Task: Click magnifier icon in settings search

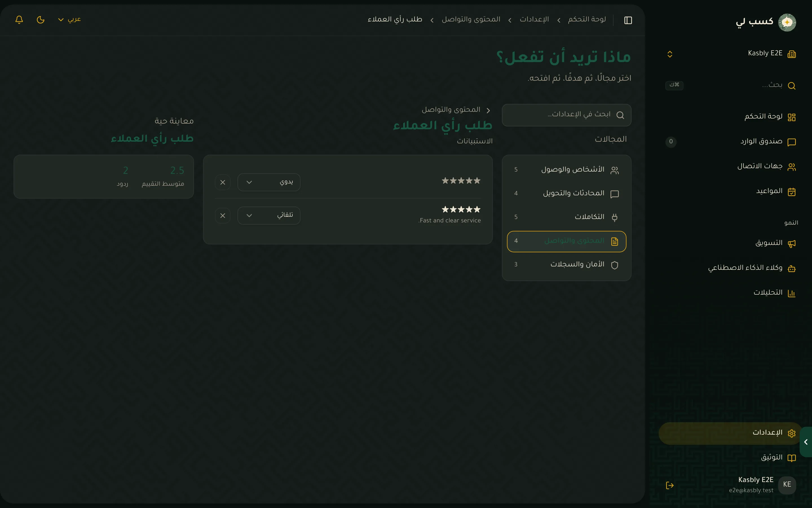Action: pyautogui.click(x=620, y=115)
